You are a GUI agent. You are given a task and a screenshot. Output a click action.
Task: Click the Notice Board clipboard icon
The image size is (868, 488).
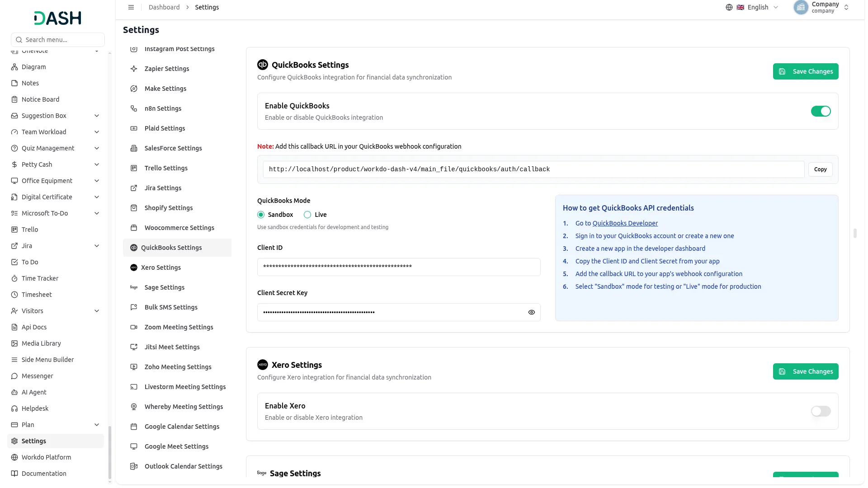(x=14, y=99)
